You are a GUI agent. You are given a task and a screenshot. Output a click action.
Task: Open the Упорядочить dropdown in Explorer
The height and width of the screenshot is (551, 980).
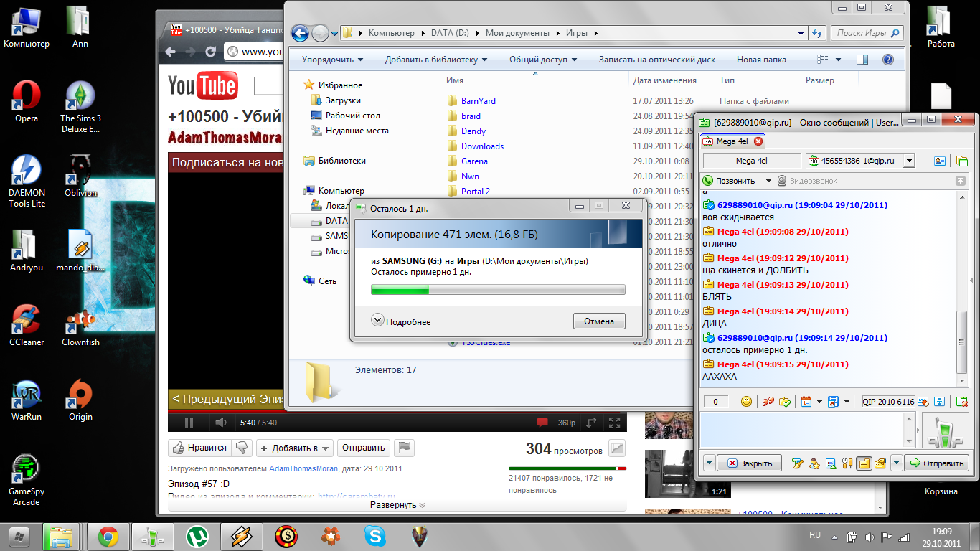point(332,60)
